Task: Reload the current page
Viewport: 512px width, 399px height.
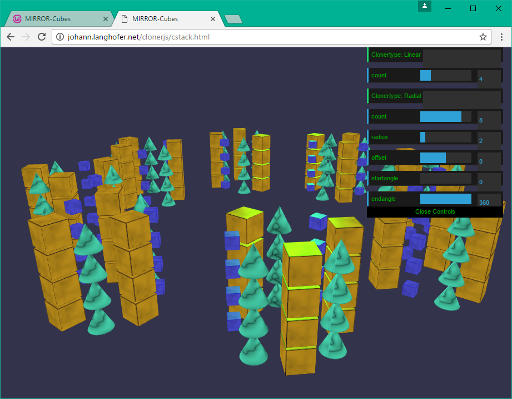Action: (x=42, y=37)
